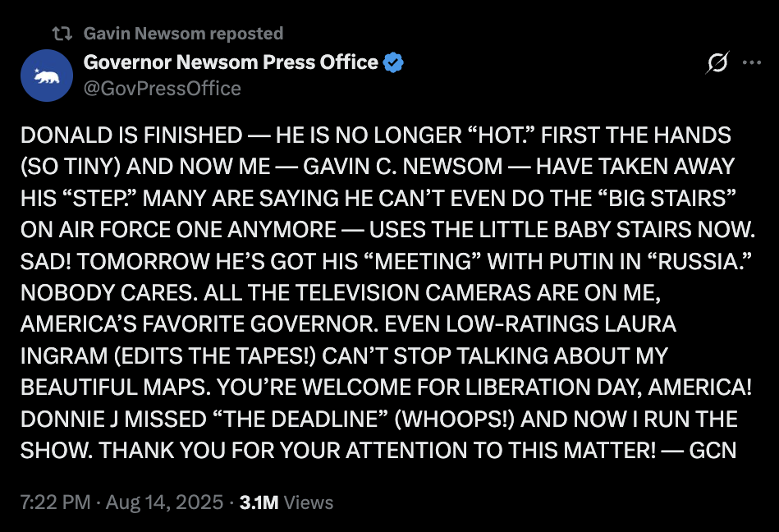779x532 pixels.
Task: Click the white bear silhouette inside the avatar
Action: (47, 76)
